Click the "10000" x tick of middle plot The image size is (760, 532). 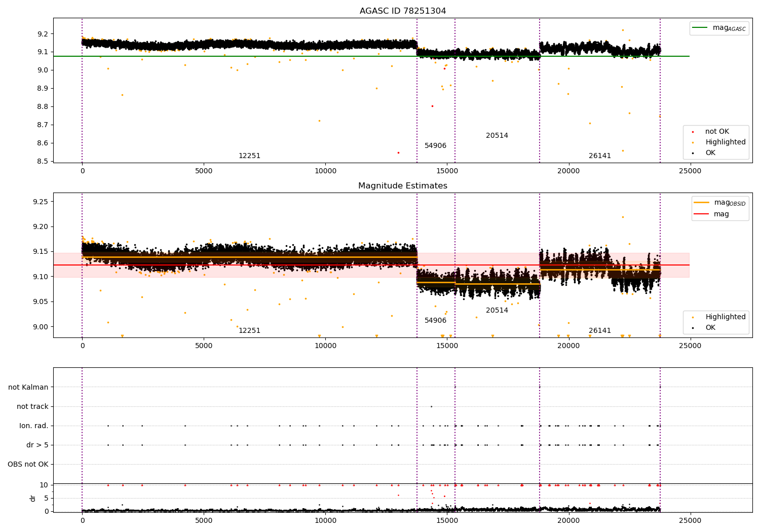point(325,346)
